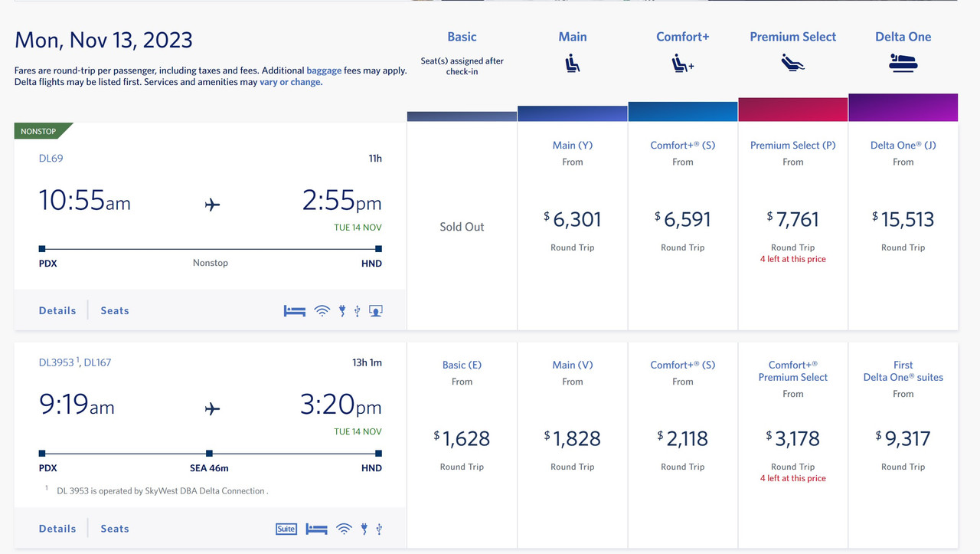Click the Delta One flat-bed icon
The height and width of the screenshot is (554, 980).
tap(903, 64)
